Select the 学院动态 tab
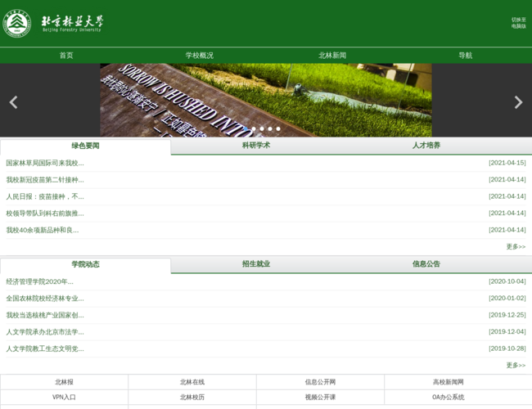Viewport: 532px width, 409px height. 85,264
